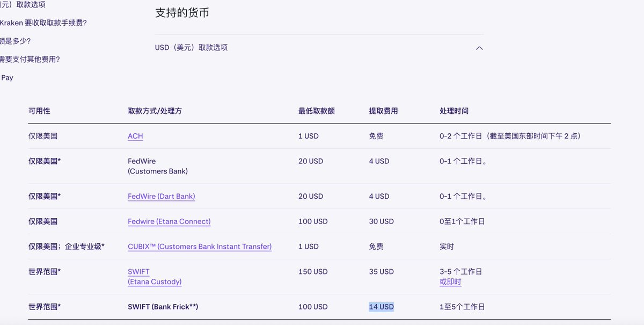Open sidebar link ending 取款选项
The image size is (644, 325).
coord(23,4)
